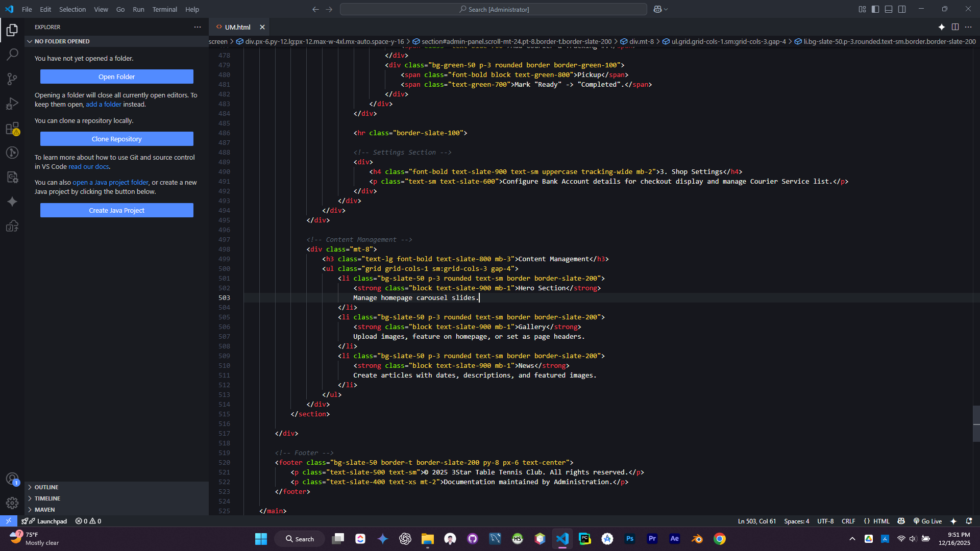Open the Edit menu

pos(45,9)
